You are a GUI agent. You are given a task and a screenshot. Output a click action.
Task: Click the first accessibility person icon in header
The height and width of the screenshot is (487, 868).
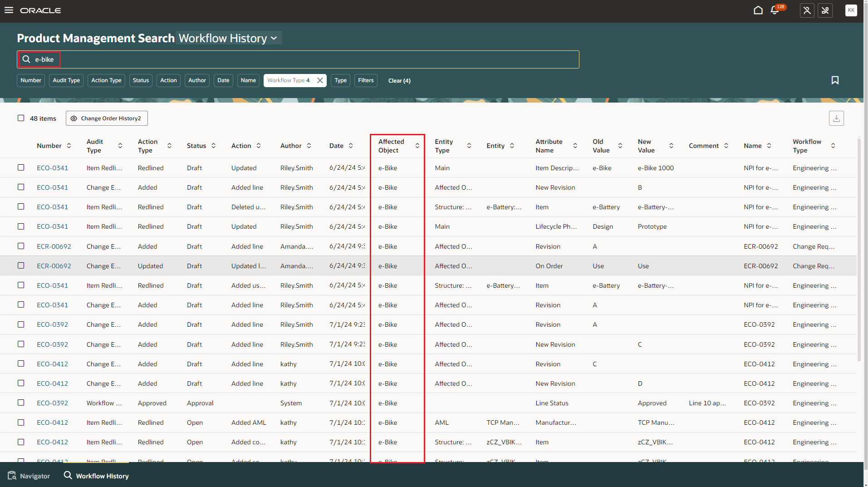(x=807, y=10)
